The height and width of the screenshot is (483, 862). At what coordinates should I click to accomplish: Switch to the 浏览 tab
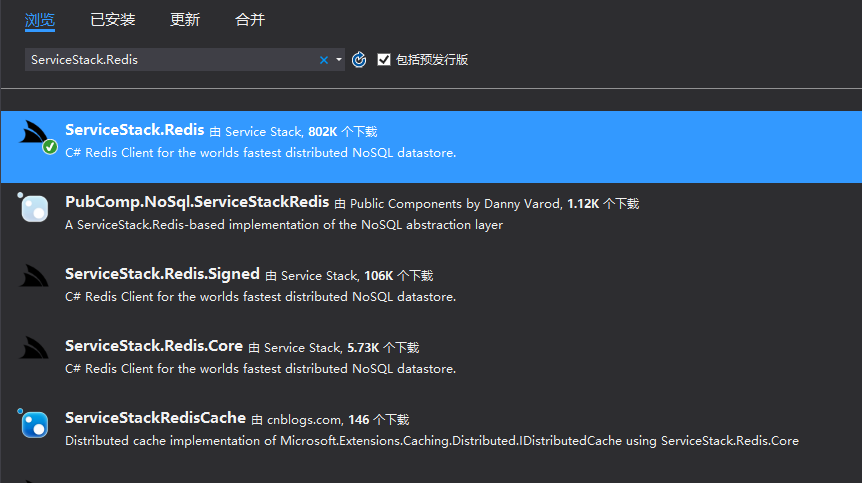(x=40, y=20)
